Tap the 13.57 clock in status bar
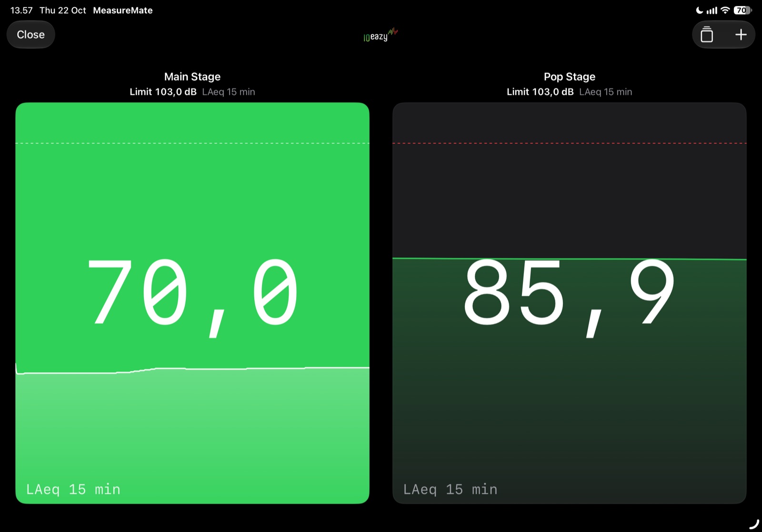This screenshot has height=532, width=762. [21, 10]
